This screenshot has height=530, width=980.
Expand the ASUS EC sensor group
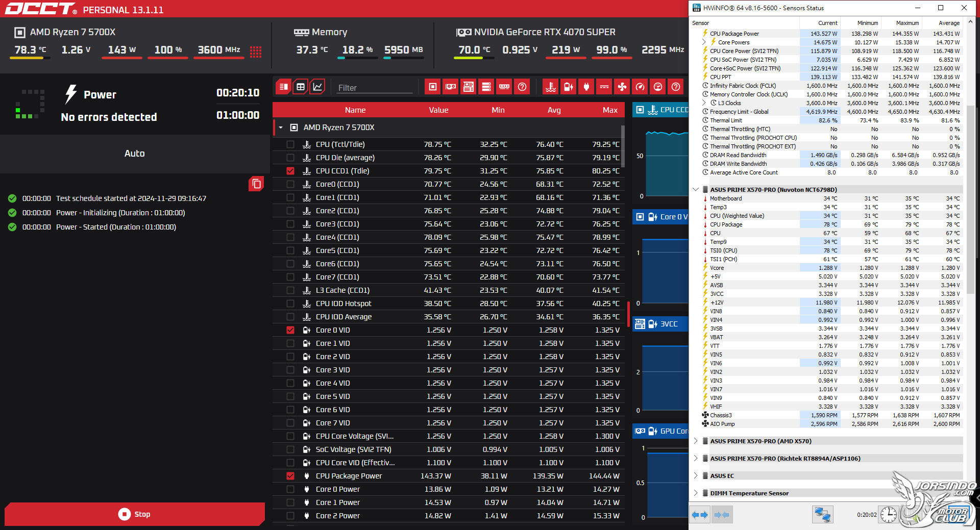pos(695,476)
